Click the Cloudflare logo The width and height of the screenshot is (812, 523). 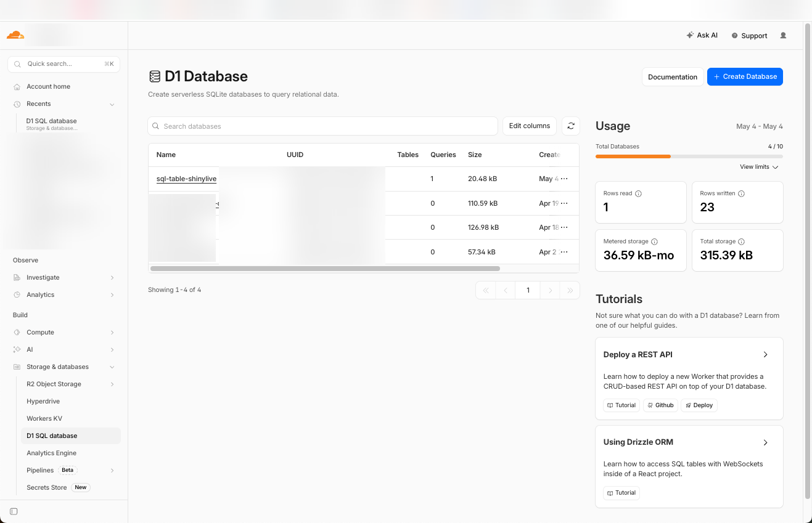pos(15,35)
